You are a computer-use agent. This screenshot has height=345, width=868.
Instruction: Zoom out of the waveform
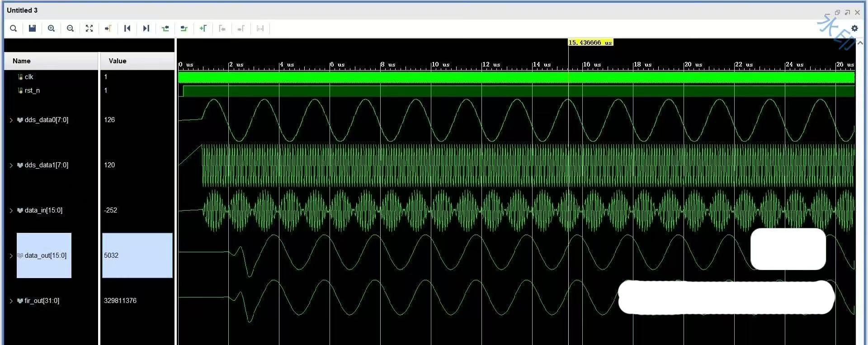70,28
